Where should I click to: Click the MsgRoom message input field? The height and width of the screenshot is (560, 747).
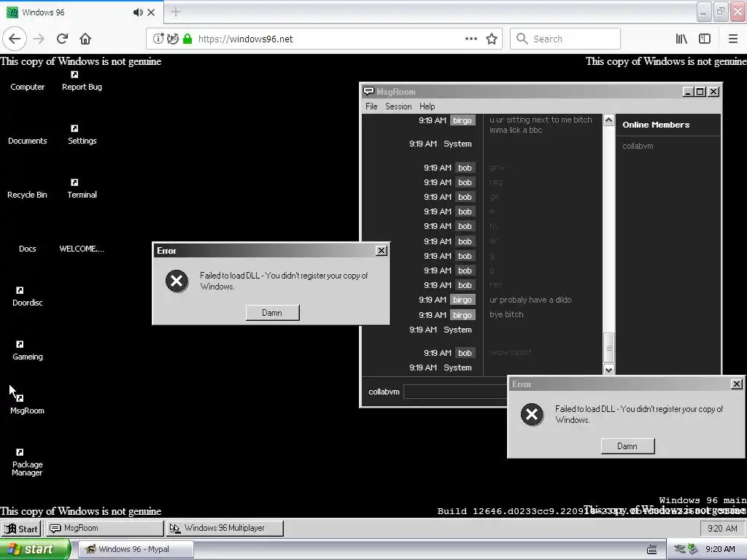click(x=455, y=392)
